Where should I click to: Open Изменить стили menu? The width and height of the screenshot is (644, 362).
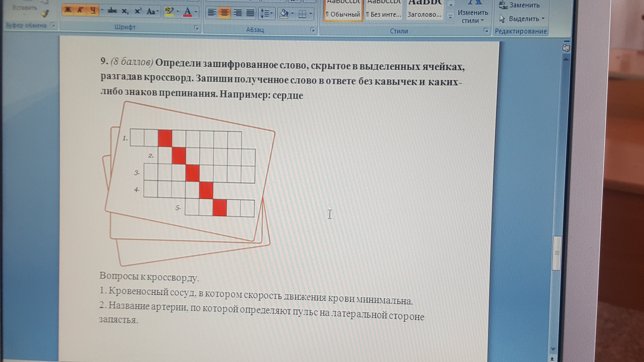[473, 12]
